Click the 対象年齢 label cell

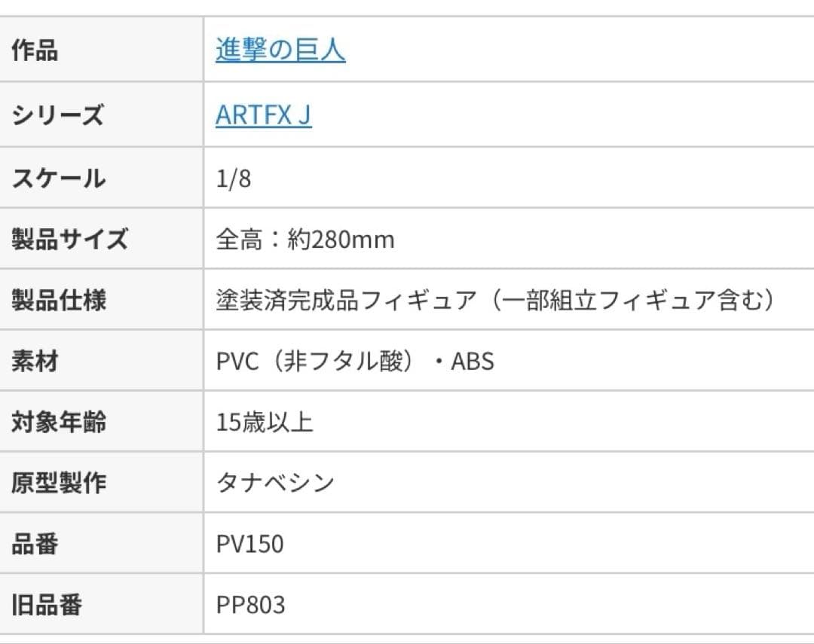tap(59, 423)
